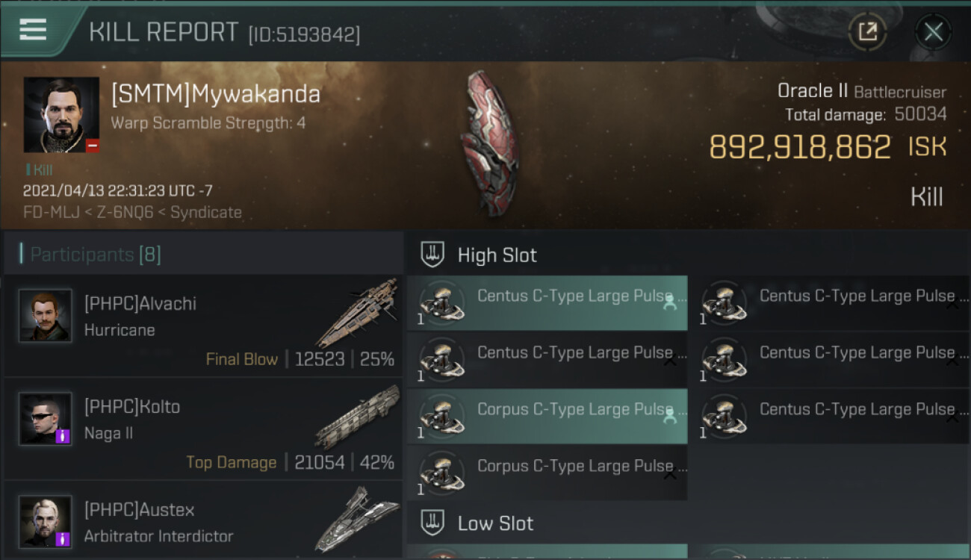Open Kolto's pilot portrait
This screenshot has height=560, width=971.
click(46, 419)
